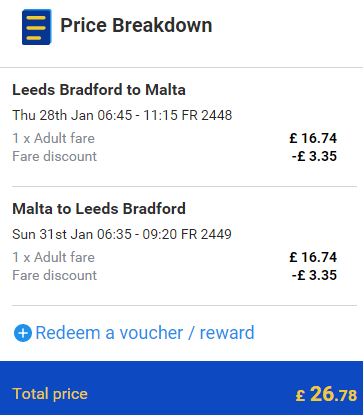Image resolution: width=363 pixels, height=415 pixels.
Task: Click the outbound -£ 3.35 discount amount
Action: (x=314, y=156)
